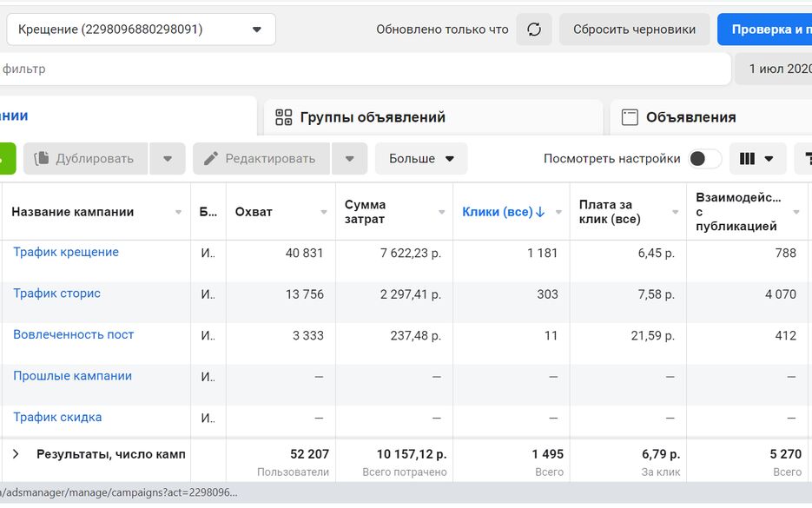The height and width of the screenshot is (508, 812).
Task: Click the pencil icon on Редактировать
Action: [x=211, y=158]
